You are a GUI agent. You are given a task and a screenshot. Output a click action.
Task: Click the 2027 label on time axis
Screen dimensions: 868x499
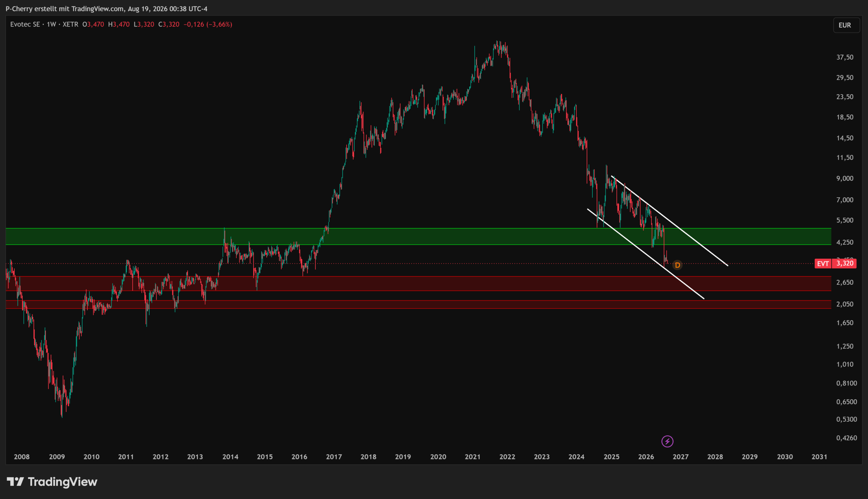(x=680, y=457)
